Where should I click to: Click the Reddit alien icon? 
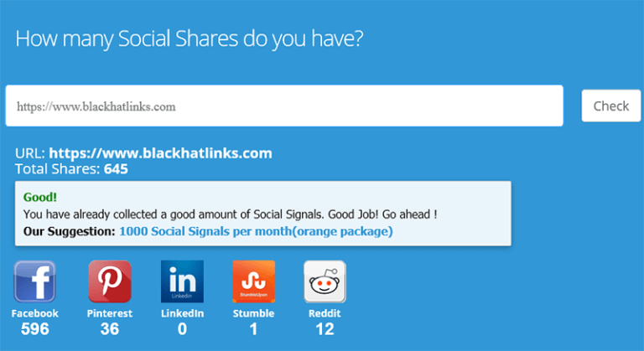325,281
